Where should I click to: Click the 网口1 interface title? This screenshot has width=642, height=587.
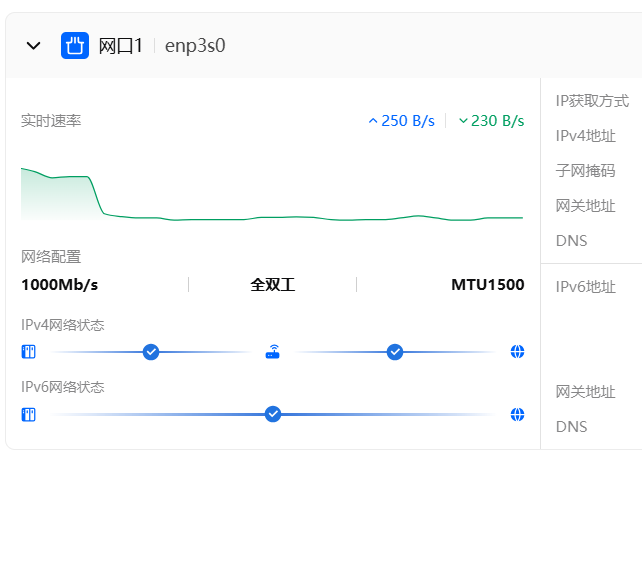[x=121, y=46]
